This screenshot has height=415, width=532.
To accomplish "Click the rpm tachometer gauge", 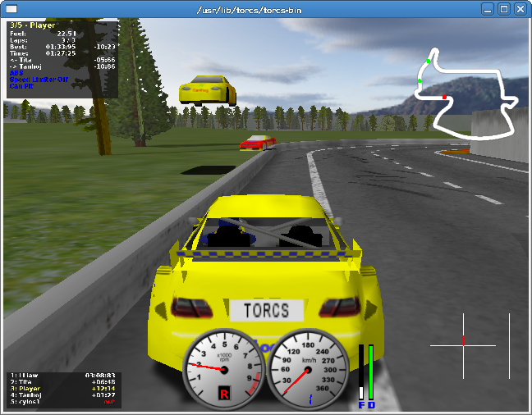I will (x=224, y=369).
